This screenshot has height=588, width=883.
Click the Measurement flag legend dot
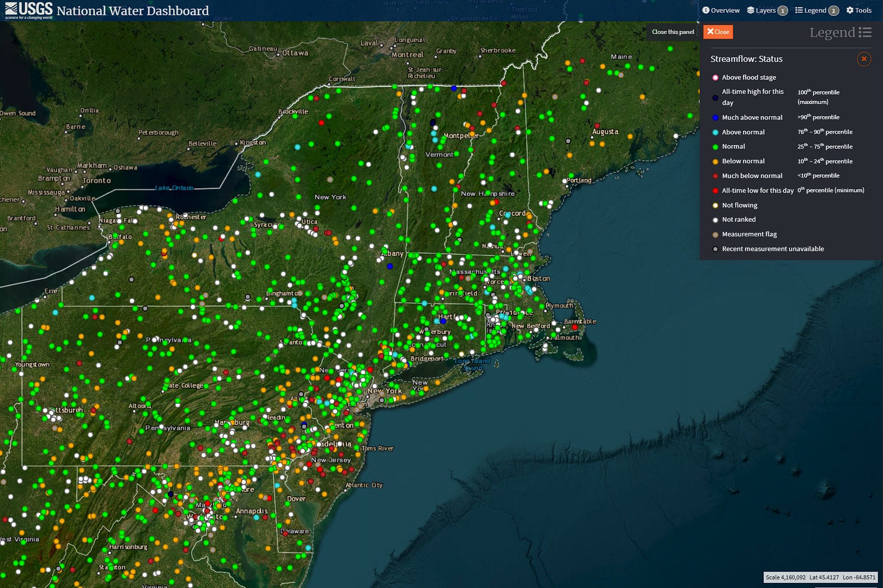(x=715, y=235)
